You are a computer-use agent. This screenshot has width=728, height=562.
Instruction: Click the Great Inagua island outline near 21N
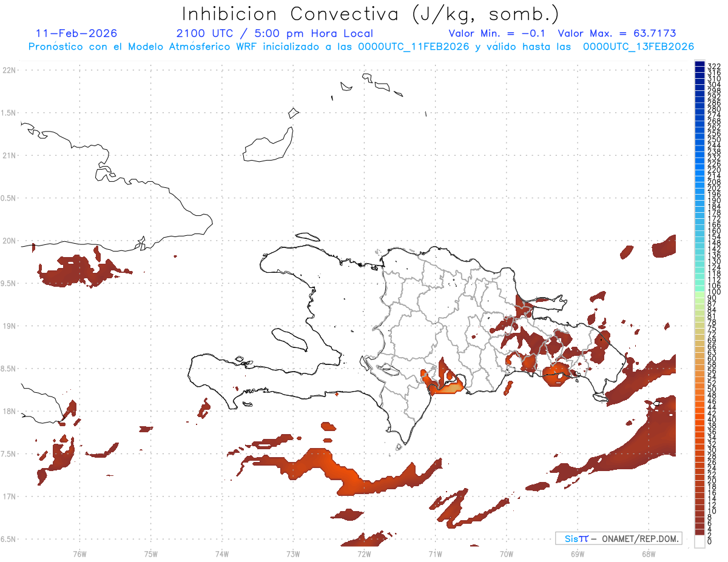(268, 144)
